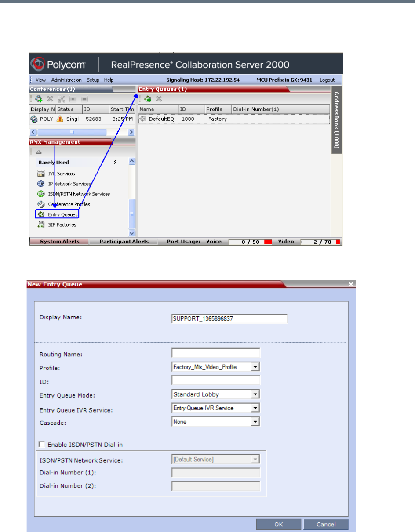Click the New Conference icon in Conferences toolbar
This screenshot has height=532, width=415.
click(x=39, y=99)
